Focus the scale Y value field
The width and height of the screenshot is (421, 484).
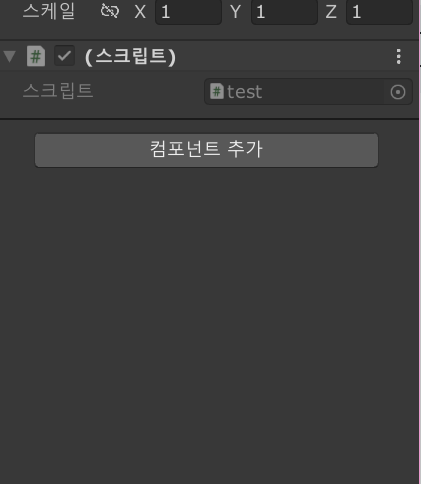pyautogui.click(x=284, y=12)
